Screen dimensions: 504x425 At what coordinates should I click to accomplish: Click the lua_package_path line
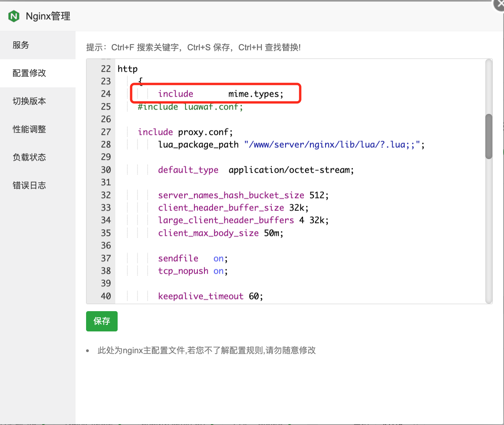click(291, 145)
